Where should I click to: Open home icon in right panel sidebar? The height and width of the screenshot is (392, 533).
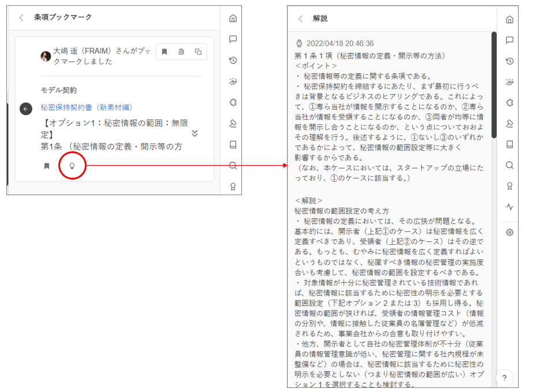509,20
